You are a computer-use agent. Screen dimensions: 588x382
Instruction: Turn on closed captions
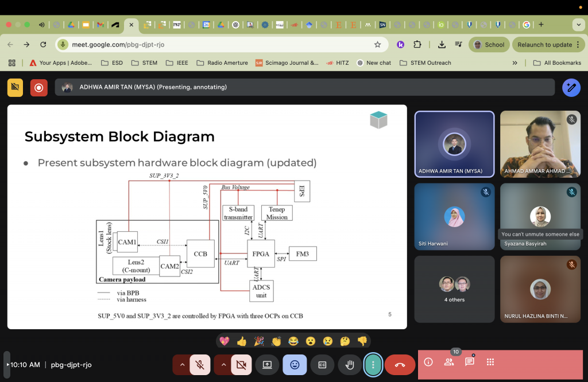[322, 364]
